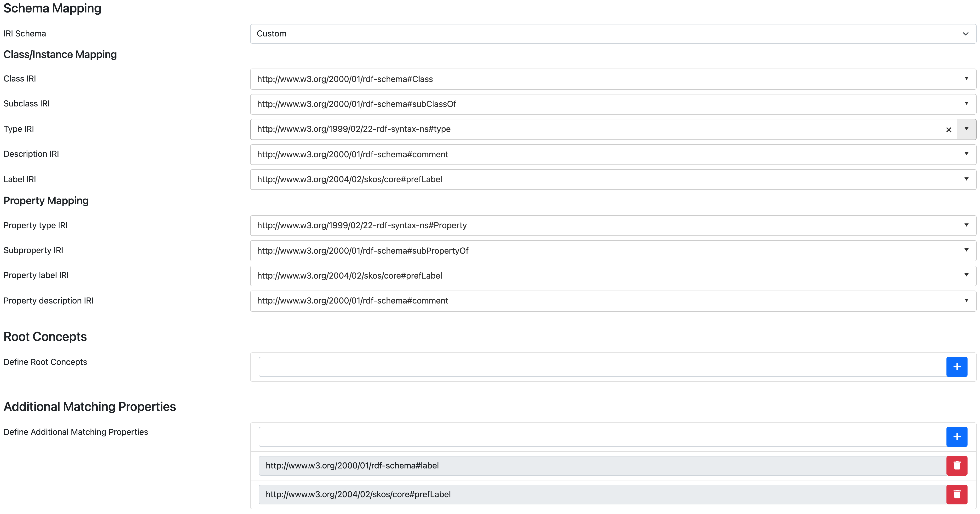Expand the Label IRI options

967,179
